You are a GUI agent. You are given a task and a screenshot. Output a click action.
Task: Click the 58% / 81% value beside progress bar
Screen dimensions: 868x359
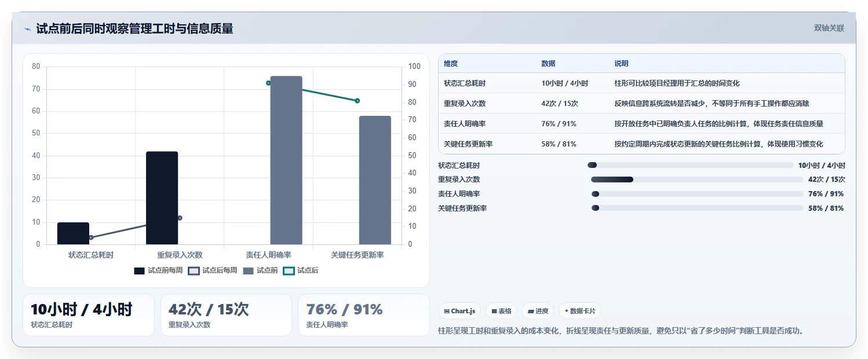click(x=826, y=208)
